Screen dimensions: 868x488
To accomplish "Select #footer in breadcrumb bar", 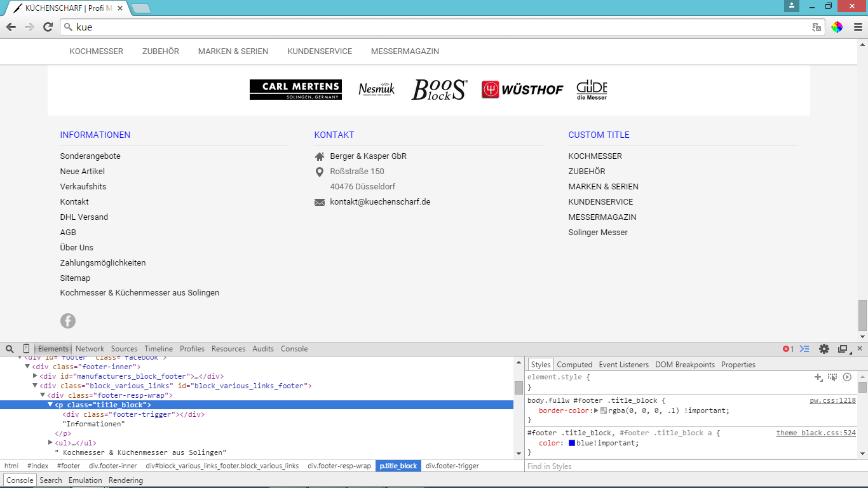I will click(x=69, y=466).
